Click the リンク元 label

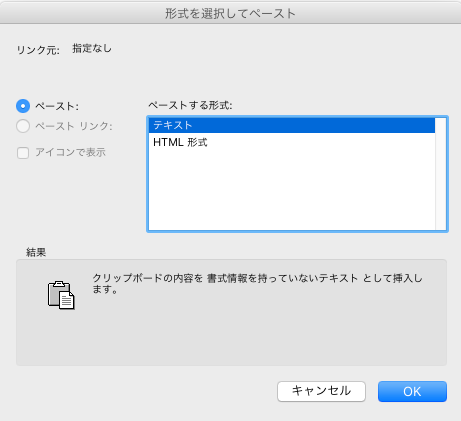pyautogui.click(x=38, y=50)
